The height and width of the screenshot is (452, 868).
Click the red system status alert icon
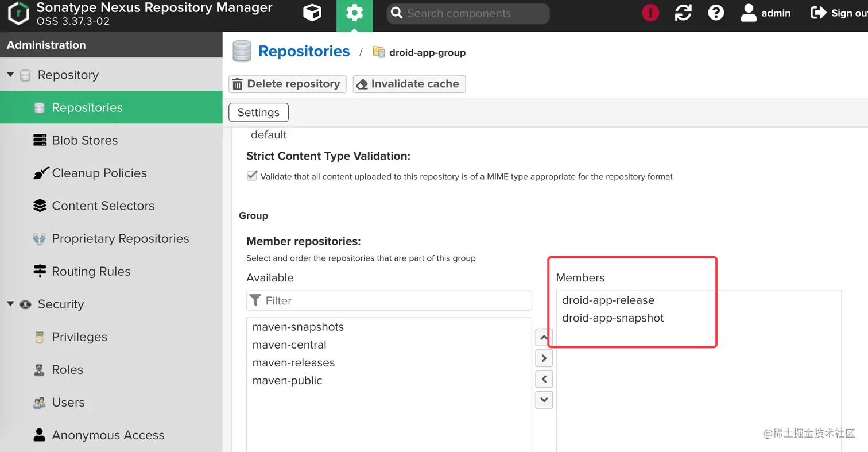click(x=650, y=13)
